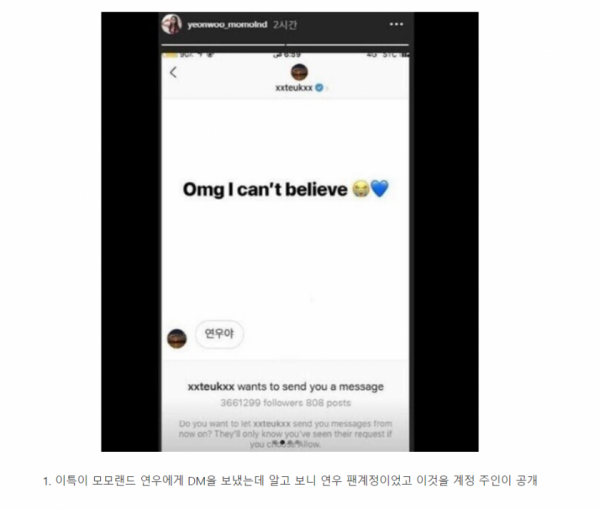
Task: Tap second story progress bar segment
Action: pos(347,45)
